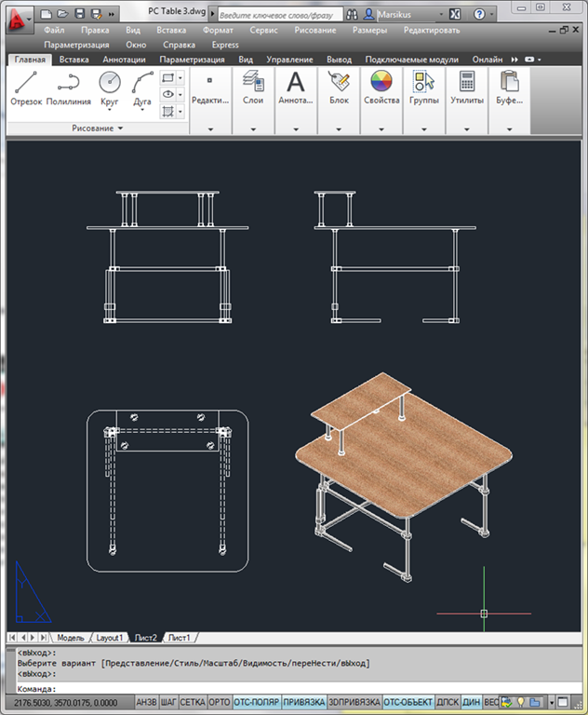The image size is (588, 715).
Task: Open the Буфе... clipboard panel
Action: (510, 101)
